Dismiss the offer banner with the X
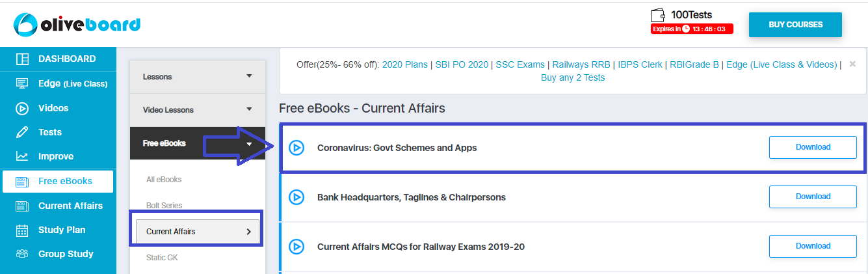 852,64
